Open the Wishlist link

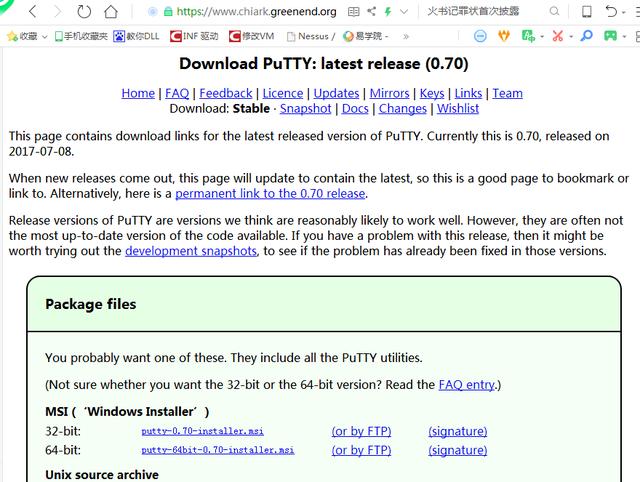click(x=458, y=109)
